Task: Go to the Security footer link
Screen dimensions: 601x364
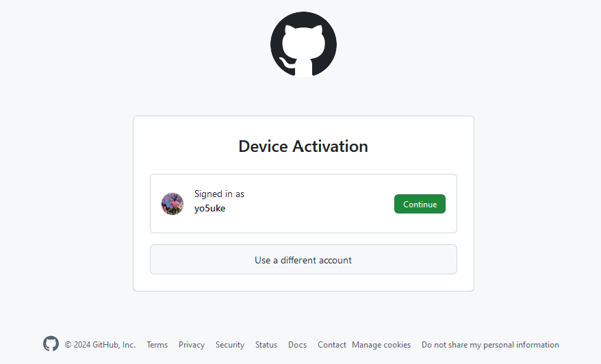Action: (230, 345)
